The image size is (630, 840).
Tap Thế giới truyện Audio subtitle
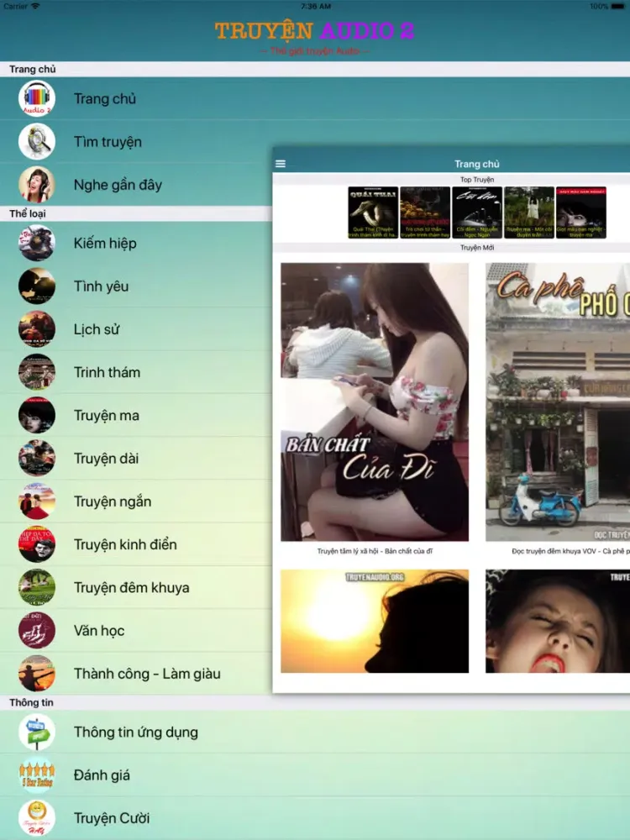click(314, 51)
